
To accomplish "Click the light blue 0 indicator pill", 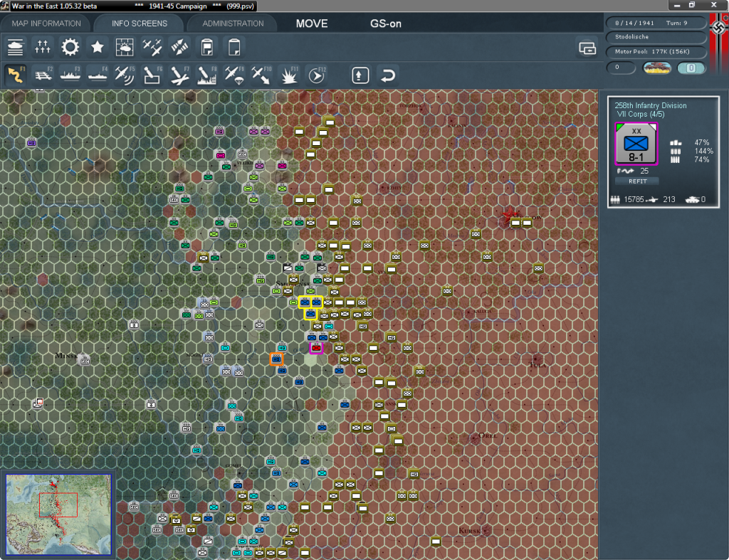I will click(x=691, y=68).
